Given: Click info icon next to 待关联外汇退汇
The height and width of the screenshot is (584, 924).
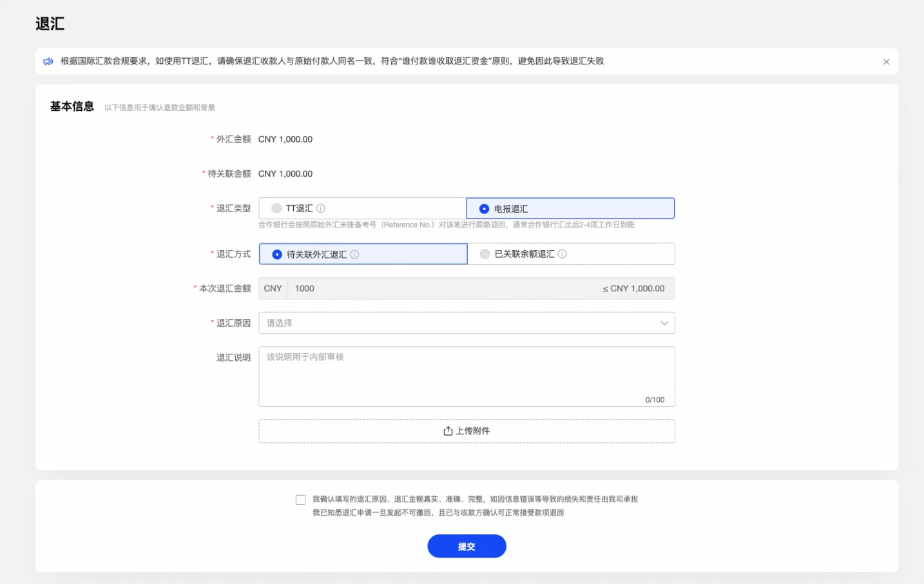Looking at the screenshot, I should [354, 255].
